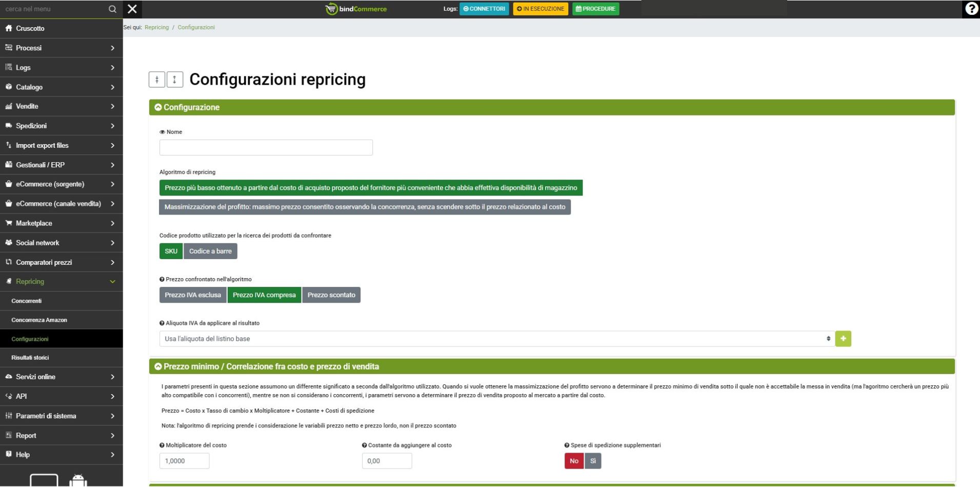Click the help question mark icon
The image size is (980, 487).
click(x=971, y=9)
